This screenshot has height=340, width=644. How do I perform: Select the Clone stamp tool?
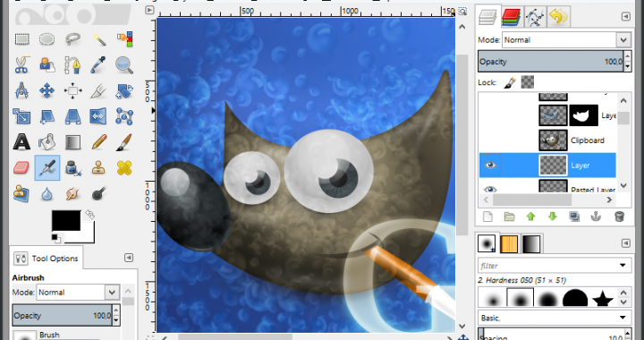tap(98, 167)
